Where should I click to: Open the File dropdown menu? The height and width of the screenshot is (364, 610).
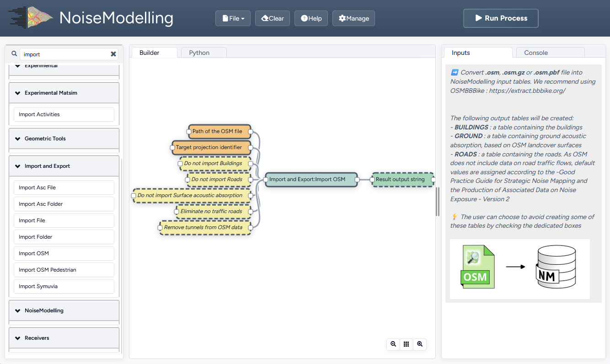tap(233, 18)
